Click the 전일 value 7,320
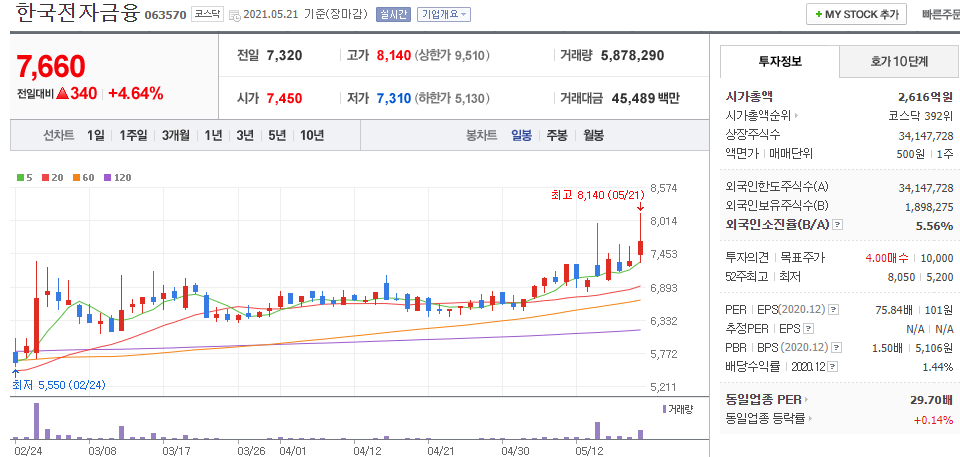The image size is (960, 457). [285, 56]
